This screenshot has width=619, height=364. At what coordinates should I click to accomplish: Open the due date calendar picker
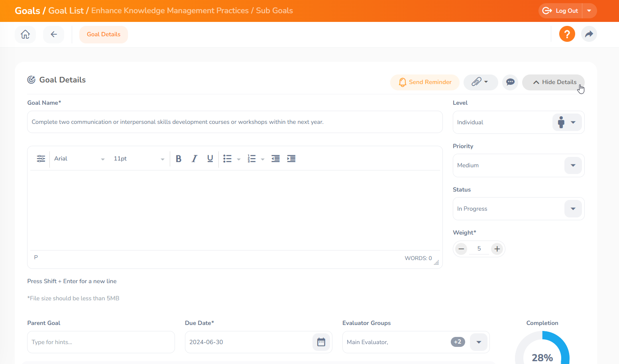[321, 342]
